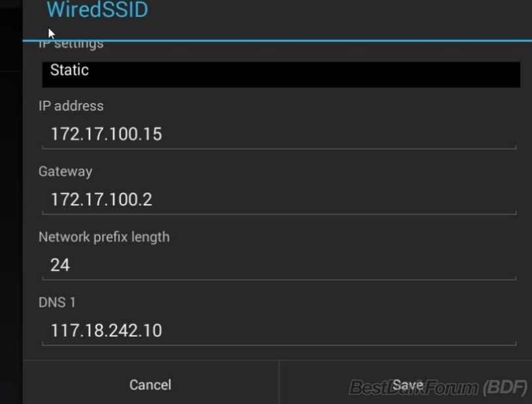The height and width of the screenshot is (404, 532).
Task: Click the dark area left of the dialog
Action: click(10, 229)
